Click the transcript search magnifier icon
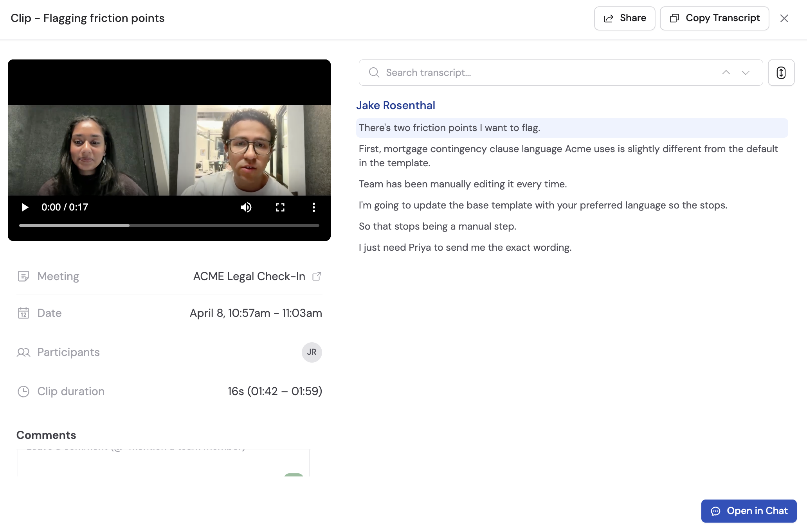The width and height of the screenshot is (807, 532). pyautogui.click(x=374, y=72)
